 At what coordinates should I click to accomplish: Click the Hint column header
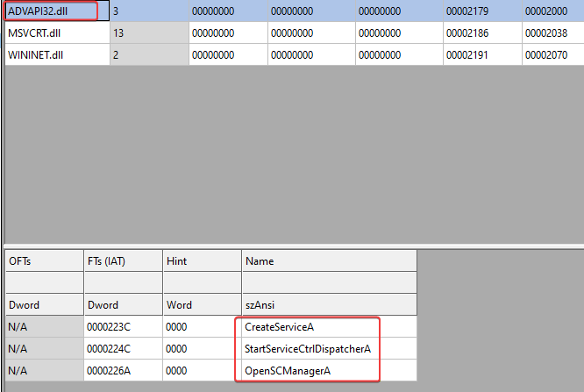[203, 260]
